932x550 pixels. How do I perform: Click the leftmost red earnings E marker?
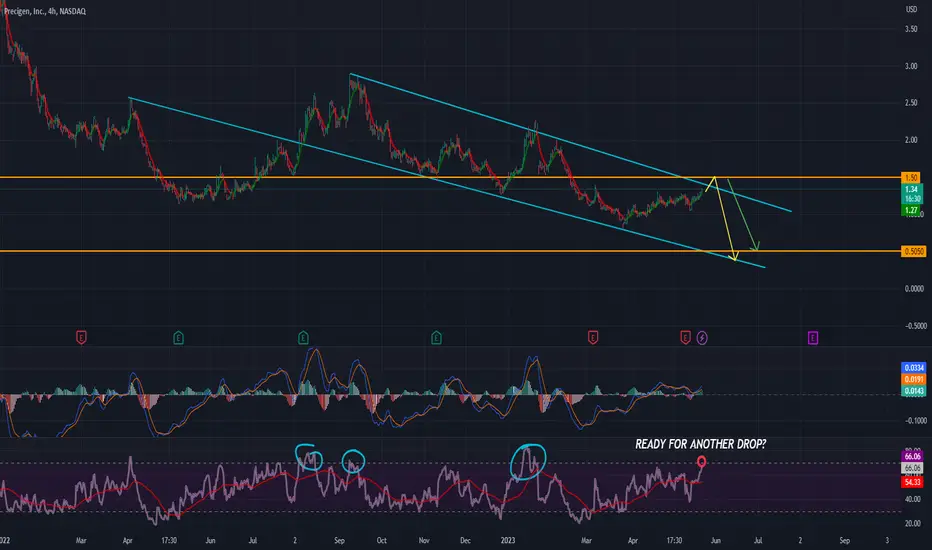81,338
